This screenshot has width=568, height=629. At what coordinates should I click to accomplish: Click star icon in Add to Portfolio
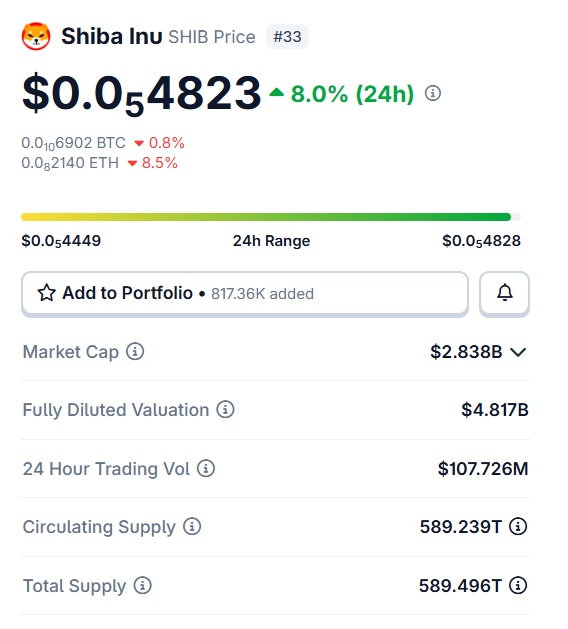click(47, 293)
